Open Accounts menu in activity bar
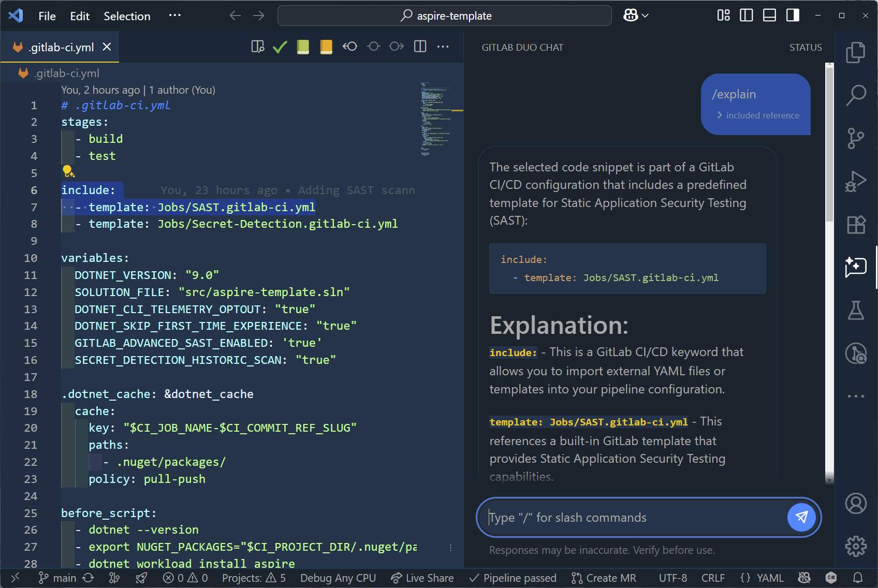 pyautogui.click(x=856, y=503)
